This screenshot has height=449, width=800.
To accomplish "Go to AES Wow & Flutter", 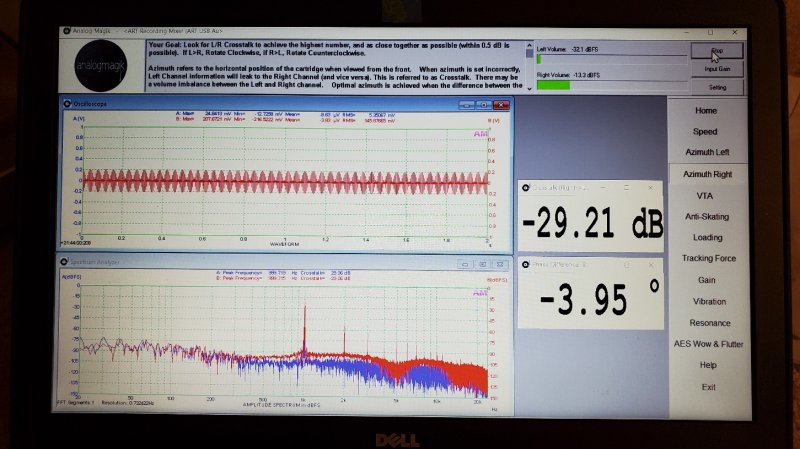I will click(708, 344).
